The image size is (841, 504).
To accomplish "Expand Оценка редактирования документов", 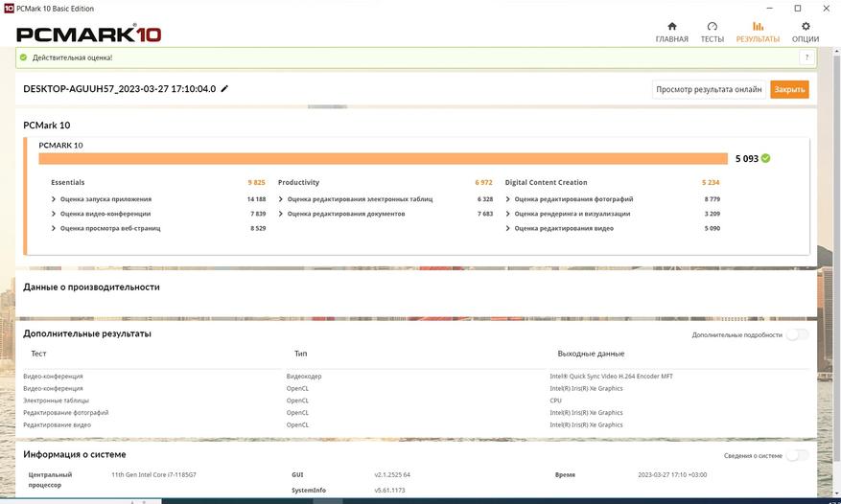I will click(281, 214).
